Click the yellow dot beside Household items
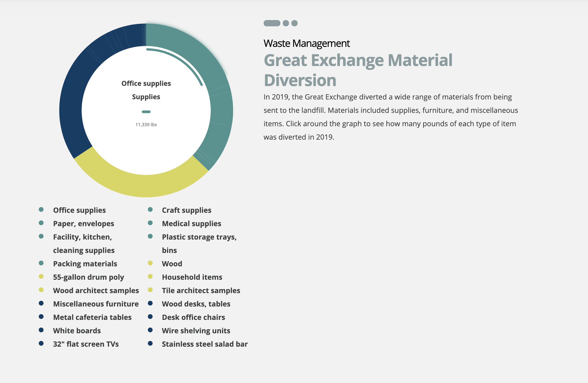Screen dimensions: 588x383 tap(150, 277)
